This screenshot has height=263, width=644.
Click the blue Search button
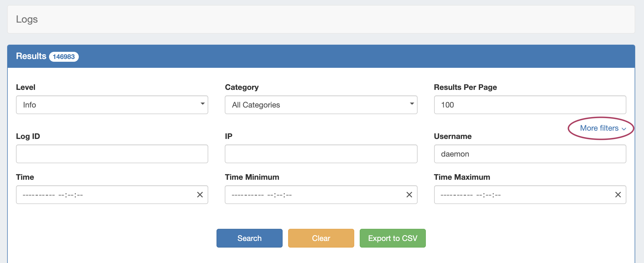[x=249, y=238]
